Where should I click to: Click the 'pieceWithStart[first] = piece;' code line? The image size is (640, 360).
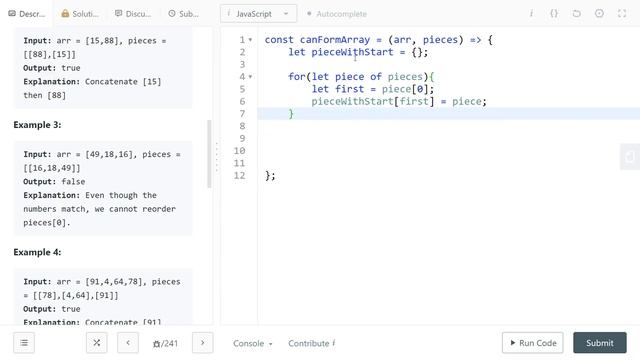tap(399, 101)
